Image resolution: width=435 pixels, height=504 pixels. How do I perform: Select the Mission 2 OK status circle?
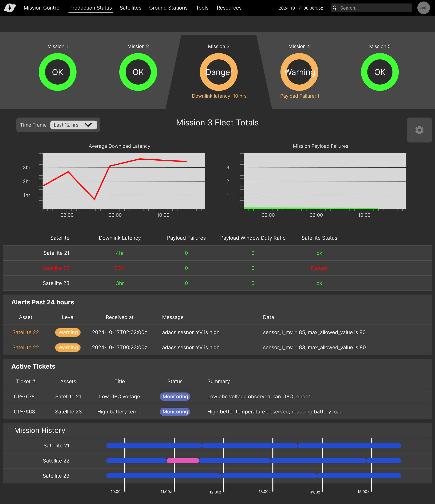point(138,72)
